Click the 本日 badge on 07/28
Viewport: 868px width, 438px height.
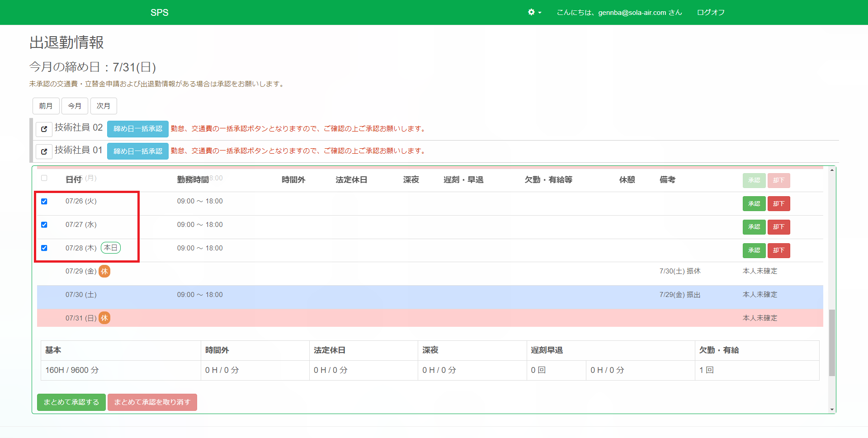pyautogui.click(x=111, y=248)
